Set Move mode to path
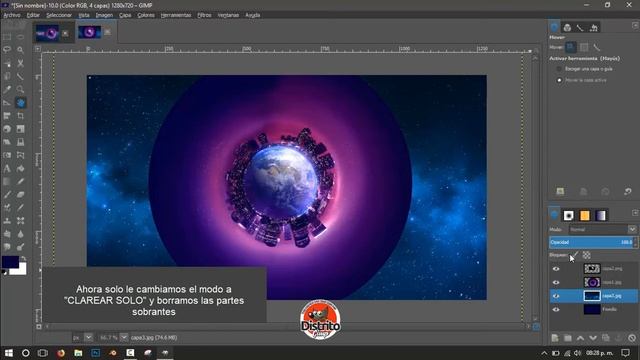 (597, 47)
